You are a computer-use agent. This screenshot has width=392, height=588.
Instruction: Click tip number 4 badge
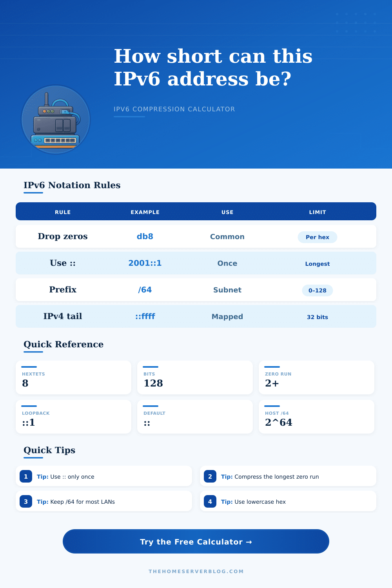210,501
